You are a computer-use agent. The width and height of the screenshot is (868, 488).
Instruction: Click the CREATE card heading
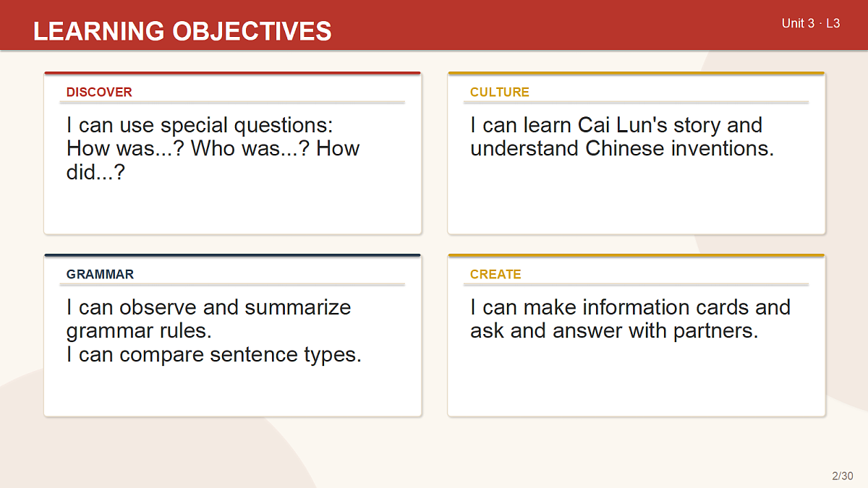[x=495, y=274]
